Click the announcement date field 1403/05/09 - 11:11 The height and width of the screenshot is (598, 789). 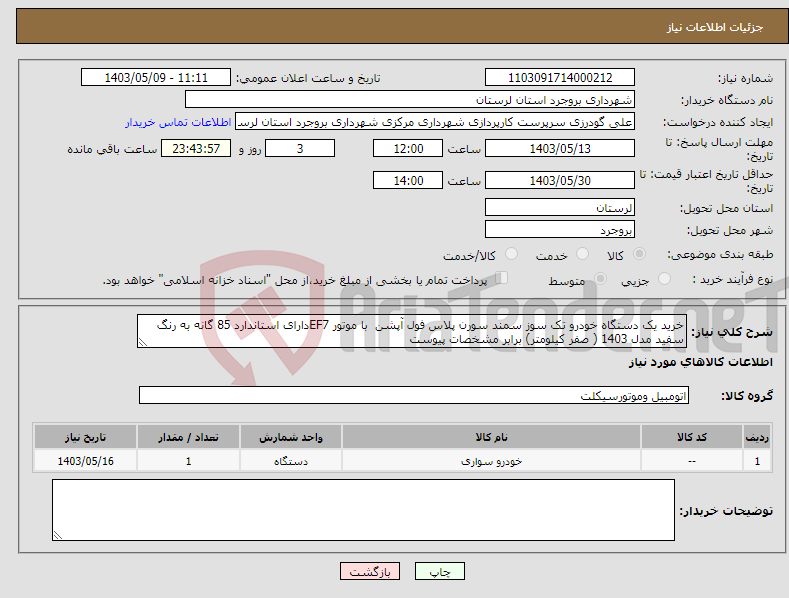pyautogui.click(x=156, y=78)
